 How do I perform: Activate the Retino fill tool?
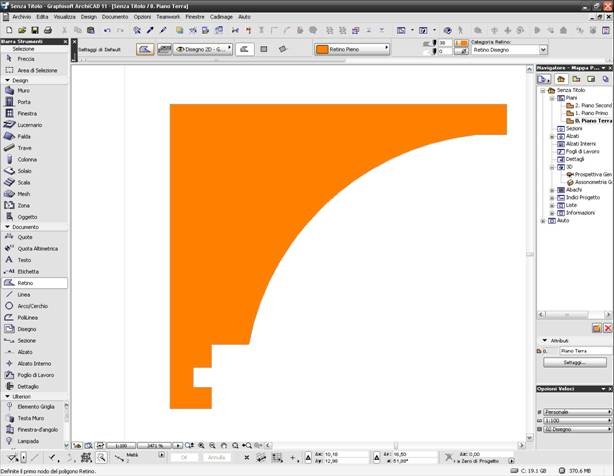(25, 283)
